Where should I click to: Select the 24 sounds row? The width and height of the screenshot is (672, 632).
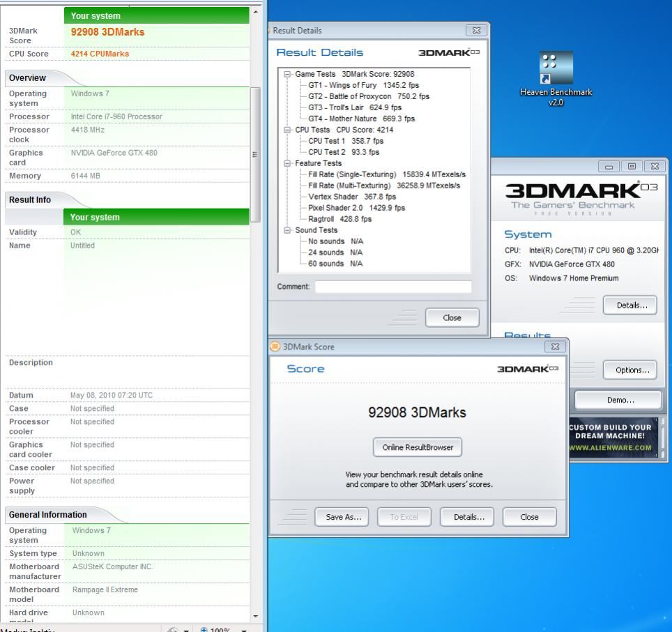tap(335, 253)
